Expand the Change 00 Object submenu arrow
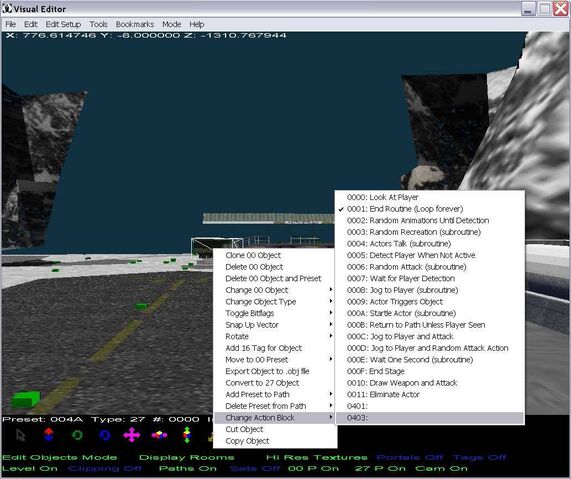 (331, 290)
